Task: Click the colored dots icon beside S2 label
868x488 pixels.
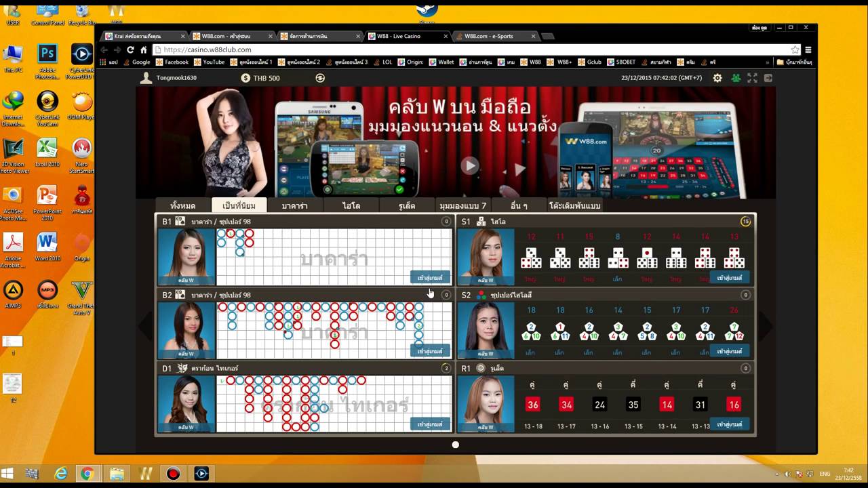Action: coord(481,295)
